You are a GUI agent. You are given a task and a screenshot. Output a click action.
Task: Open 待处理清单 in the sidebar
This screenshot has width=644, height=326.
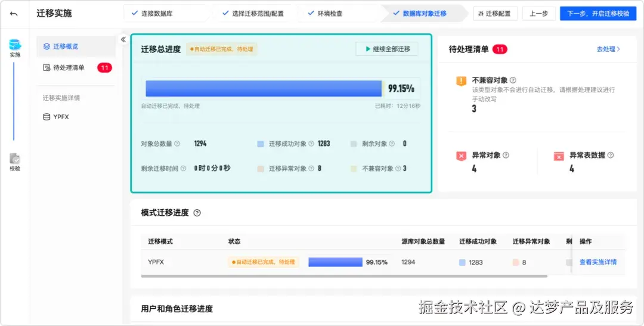[69, 68]
